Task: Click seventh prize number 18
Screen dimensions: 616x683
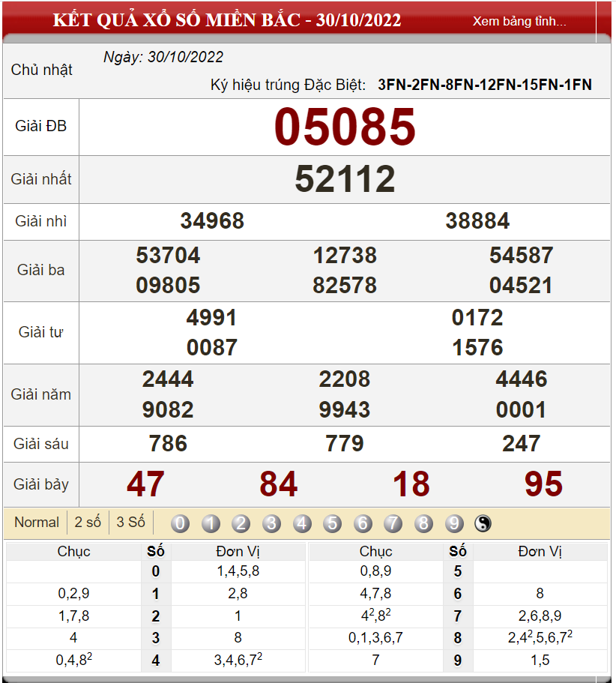Action: click(411, 484)
